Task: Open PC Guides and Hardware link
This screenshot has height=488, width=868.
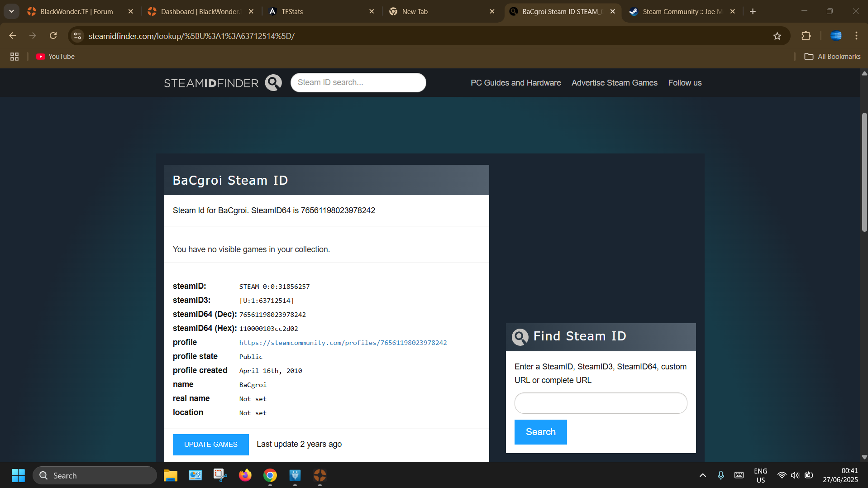Action: click(515, 83)
